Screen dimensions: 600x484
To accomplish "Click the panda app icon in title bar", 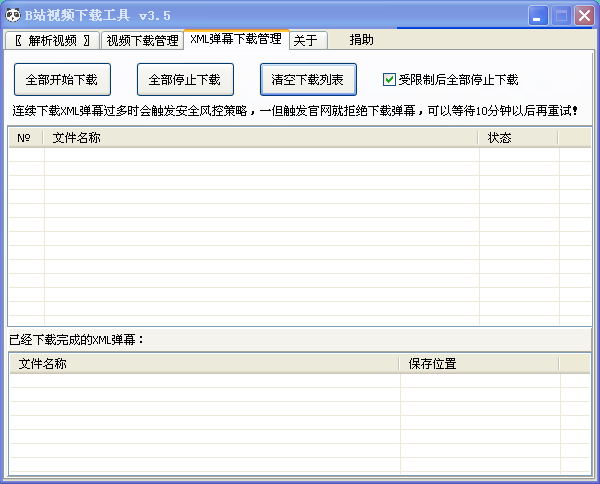I will tap(13, 15).
